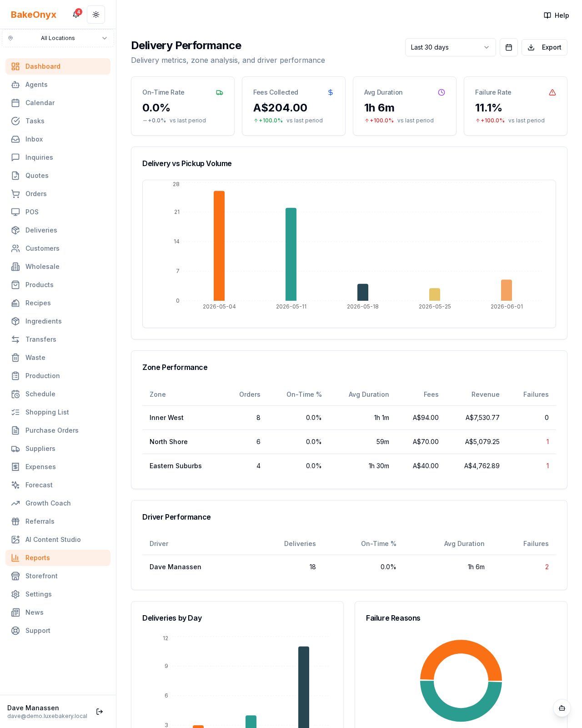Click the Shopping List checklist icon
The height and width of the screenshot is (728, 582).
[x=15, y=412]
